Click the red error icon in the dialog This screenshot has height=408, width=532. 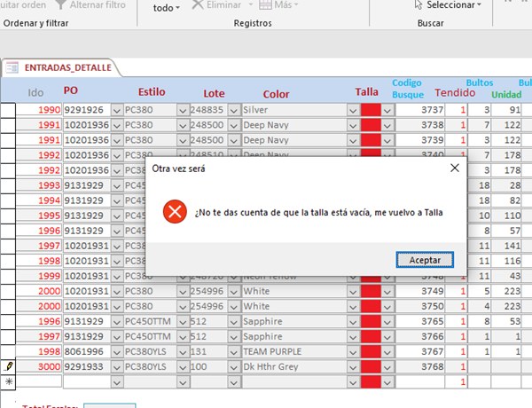[x=176, y=211]
